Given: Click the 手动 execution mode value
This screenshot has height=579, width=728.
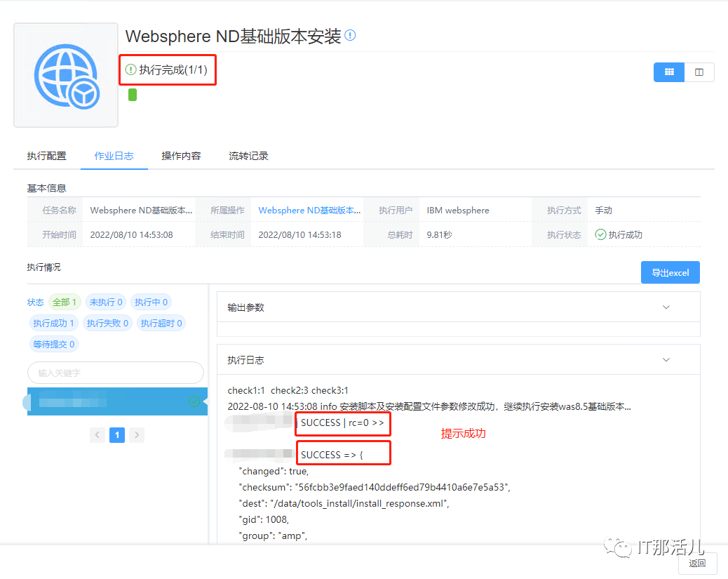Looking at the screenshot, I should 604,211.
